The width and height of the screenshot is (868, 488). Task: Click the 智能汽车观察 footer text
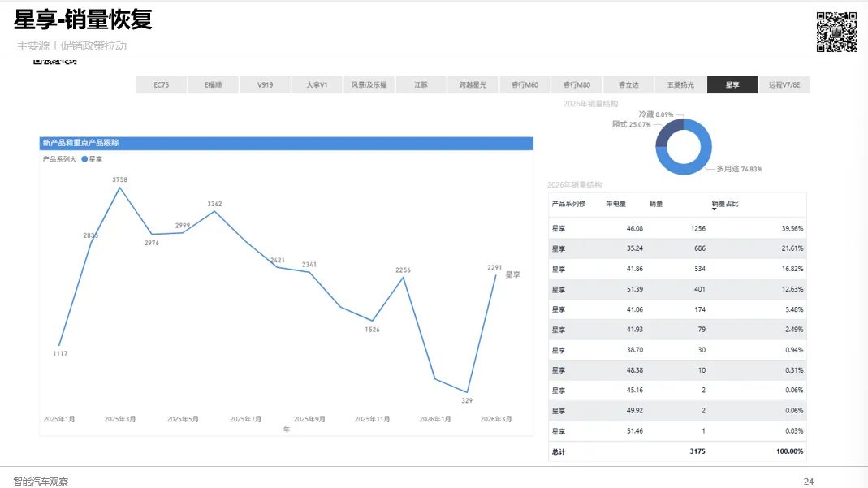(x=41, y=482)
